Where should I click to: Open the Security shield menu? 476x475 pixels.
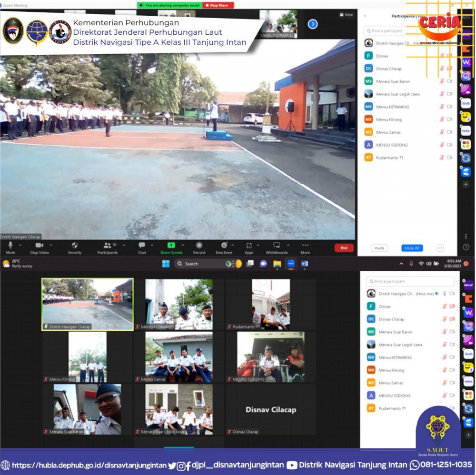[x=75, y=247]
